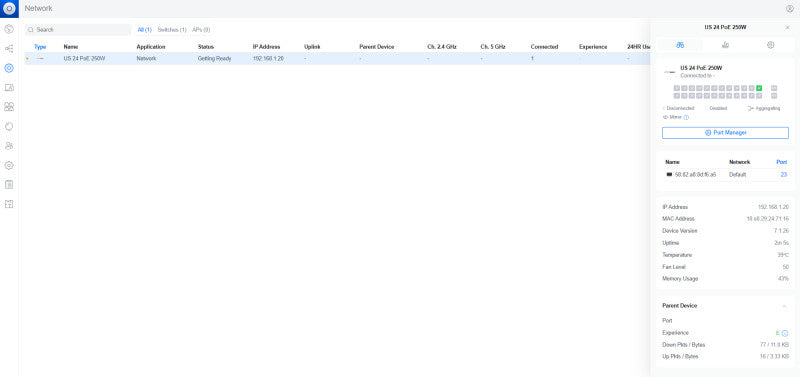The image size is (800, 377).
Task: Sort by the Uplink column header
Action: (312, 47)
